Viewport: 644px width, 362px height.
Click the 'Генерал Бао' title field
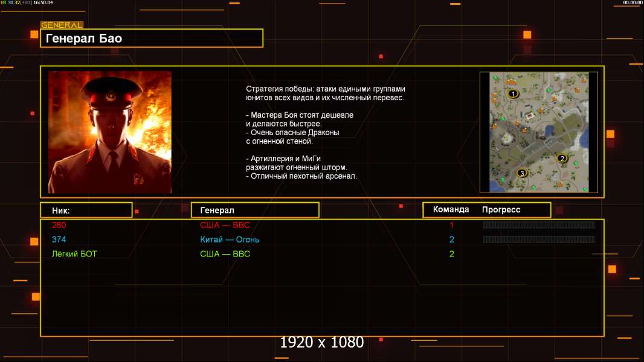click(x=152, y=38)
